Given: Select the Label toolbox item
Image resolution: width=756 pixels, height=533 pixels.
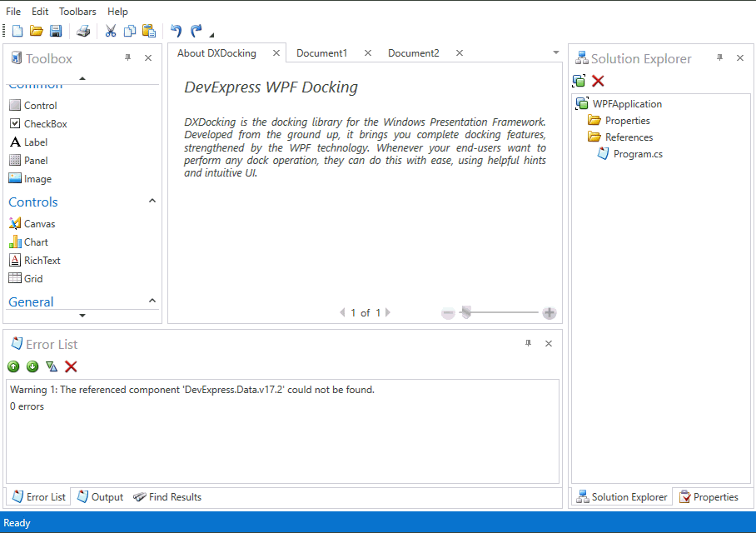Looking at the screenshot, I should 28,142.
